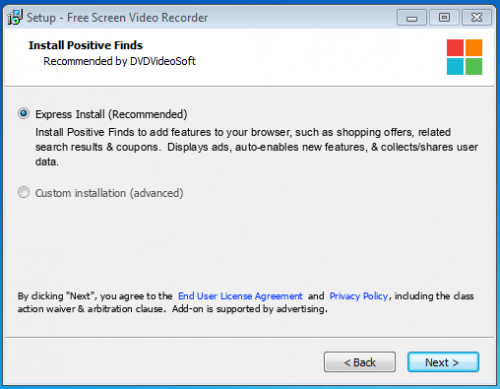500x389 pixels.
Task: Go to the next setup step
Action: tap(443, 362)
